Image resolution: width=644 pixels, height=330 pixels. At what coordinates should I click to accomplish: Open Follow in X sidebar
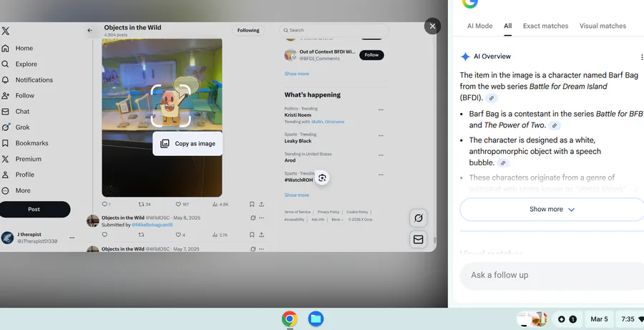[18, 95]
